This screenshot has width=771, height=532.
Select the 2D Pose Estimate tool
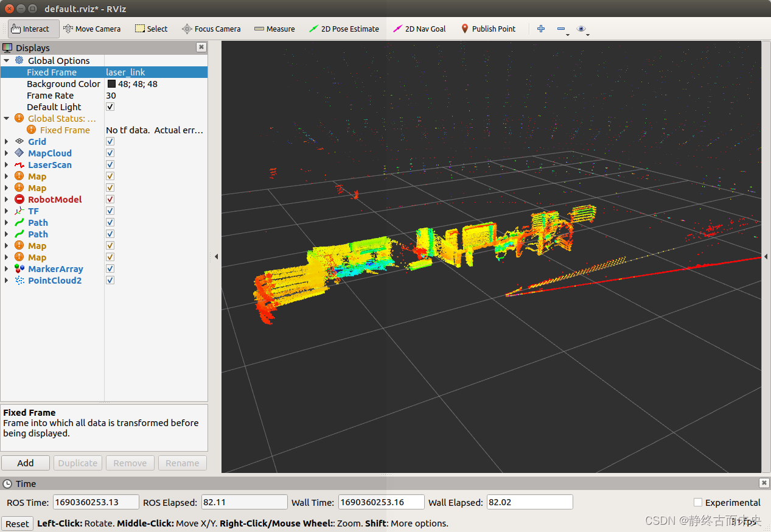pyautogui.click(x=343, y=29)
